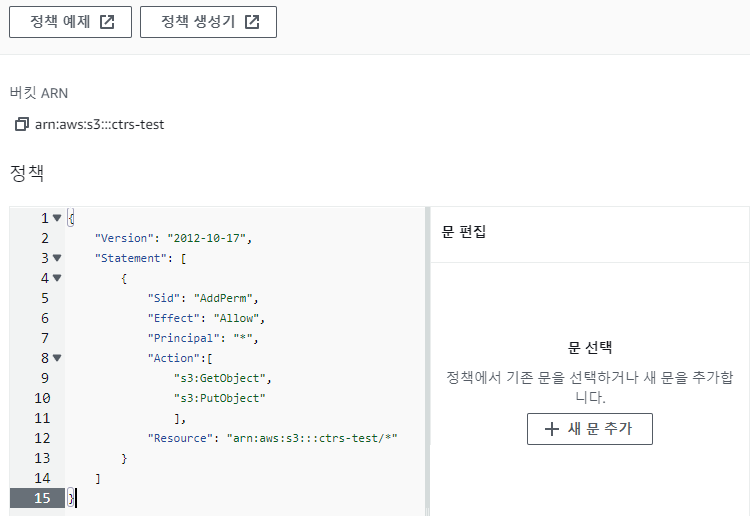The image size is (750, 516).
Task: Click the "Sid" key on line 5
Action: [164, 298]
